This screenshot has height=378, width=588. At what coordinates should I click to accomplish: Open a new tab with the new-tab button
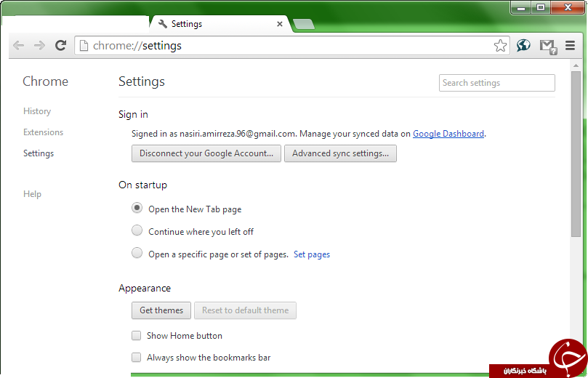304,25
